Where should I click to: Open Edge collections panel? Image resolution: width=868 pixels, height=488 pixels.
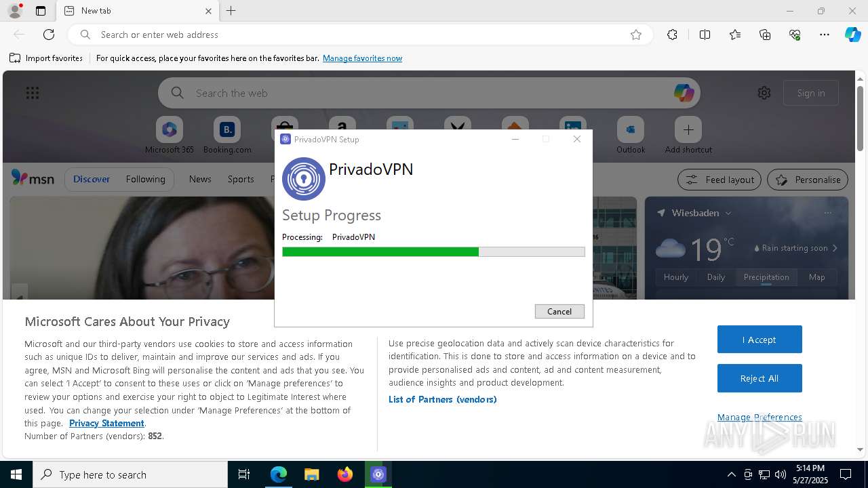tap(765, 35)
